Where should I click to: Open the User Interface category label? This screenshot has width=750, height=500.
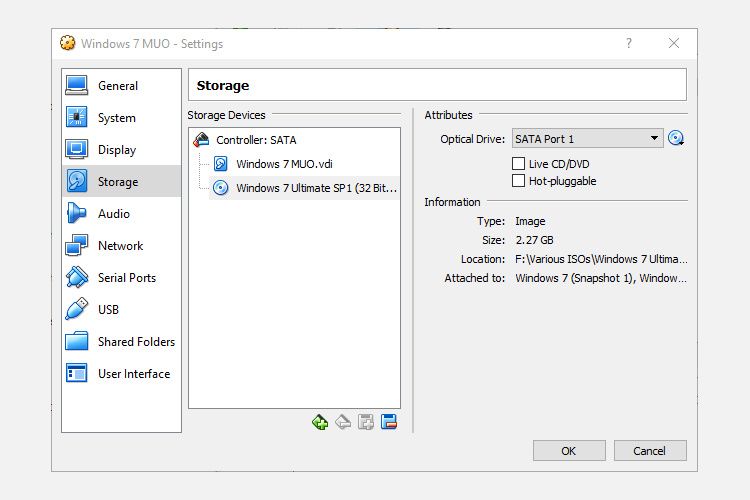[134, 374]
